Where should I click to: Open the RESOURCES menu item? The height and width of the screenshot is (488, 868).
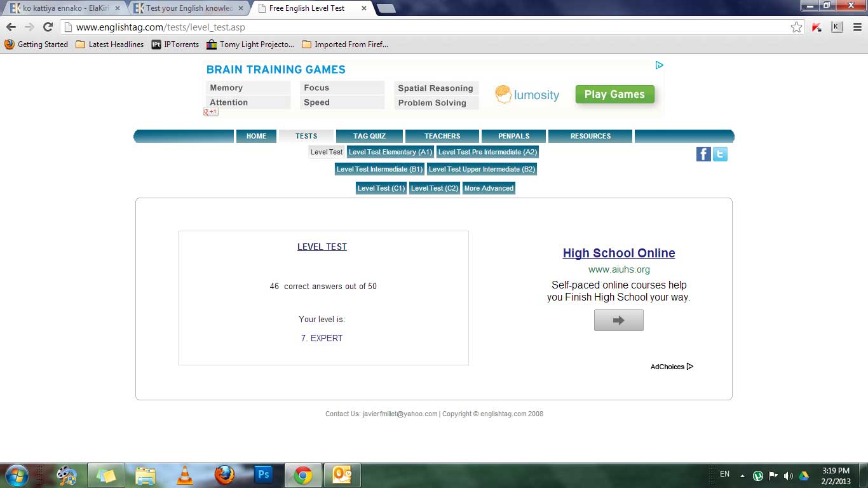(x=590, y=136)
